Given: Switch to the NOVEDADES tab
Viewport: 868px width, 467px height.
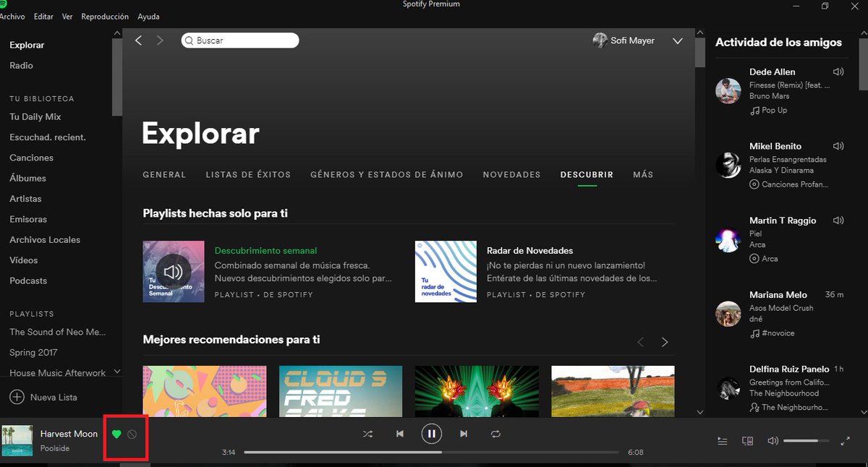Looking at the screenshot, I should pos(511,175).
